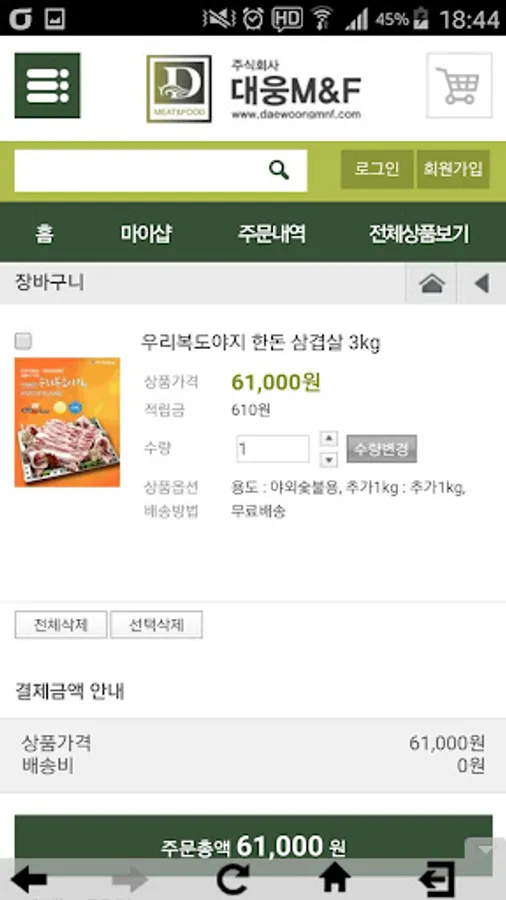This screenshot has height=900, width=506.
Task: Open the 주문내역 menu item
Action: pyautogui.click(x=271, y=234)
